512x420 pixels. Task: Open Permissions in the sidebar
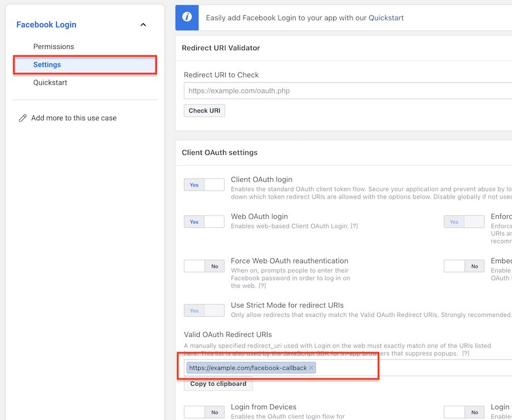click(53, 47)
